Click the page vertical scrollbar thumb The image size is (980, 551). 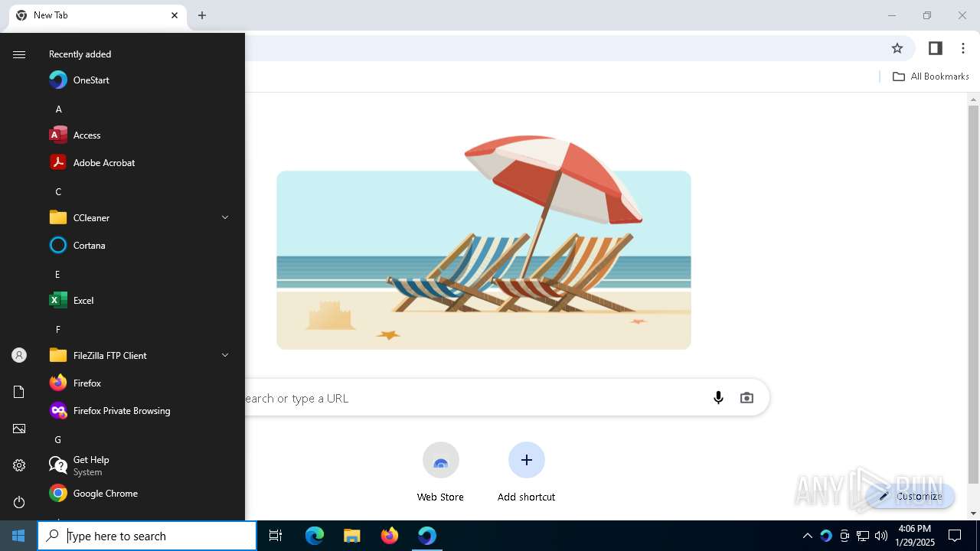(973, 295)
